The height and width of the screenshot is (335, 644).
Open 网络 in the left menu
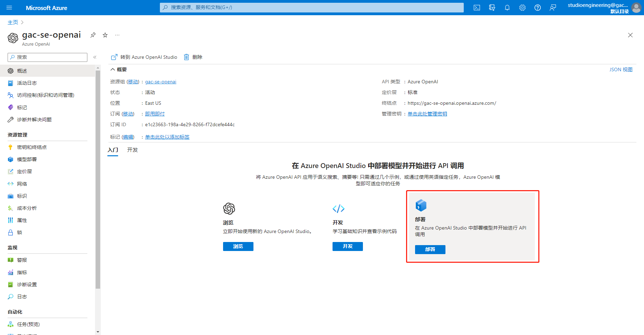pos(48,184)
